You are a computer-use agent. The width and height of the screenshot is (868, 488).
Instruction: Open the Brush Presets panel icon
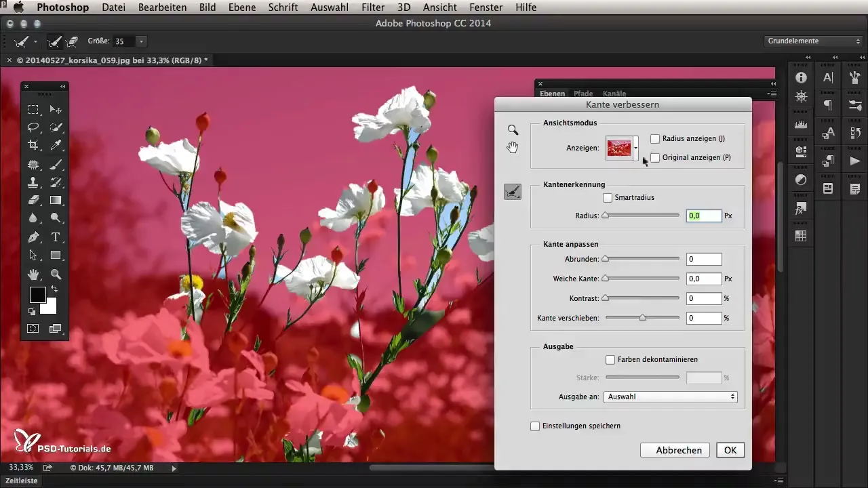[855, 105]
